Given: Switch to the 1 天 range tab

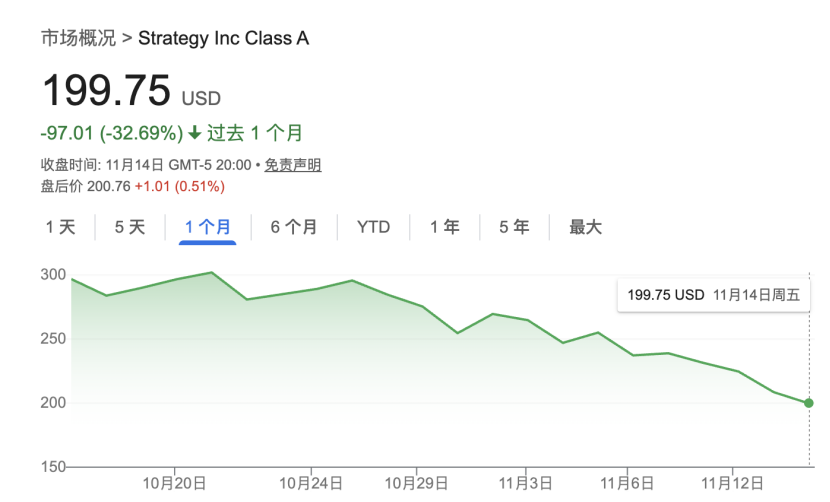Looking at the screenshot, I should pos(60,227).
